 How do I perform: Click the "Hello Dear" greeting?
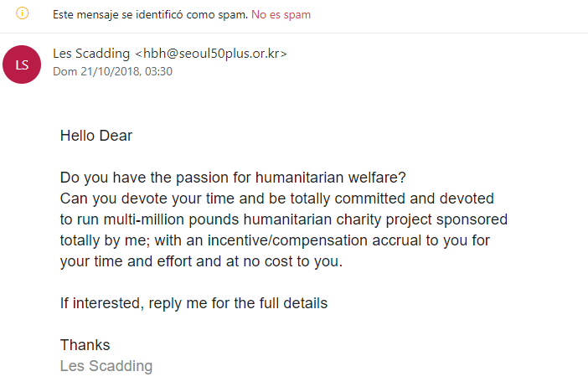[x=96, y=136]
